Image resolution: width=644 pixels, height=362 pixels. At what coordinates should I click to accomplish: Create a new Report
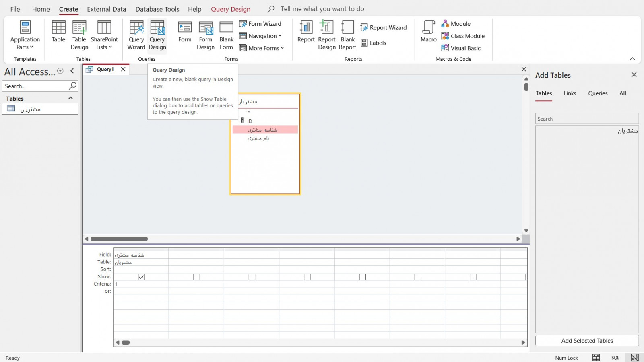[306, 32]
